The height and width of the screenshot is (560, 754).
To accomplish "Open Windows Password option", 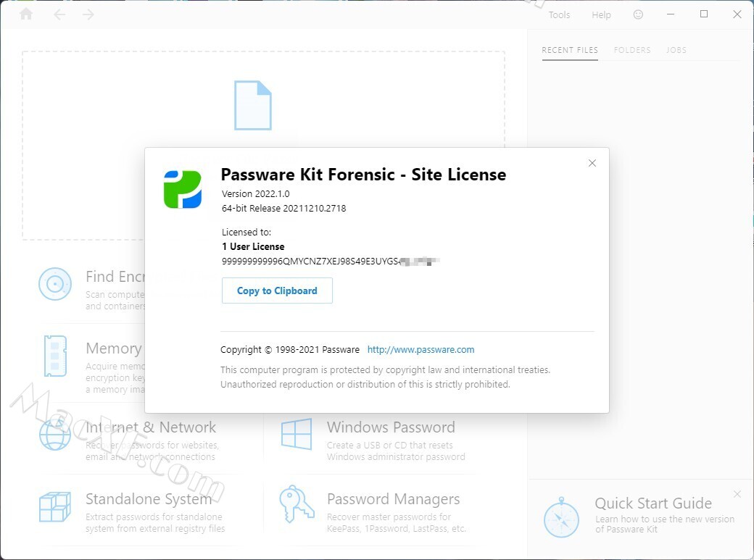I will click(391, 427).
